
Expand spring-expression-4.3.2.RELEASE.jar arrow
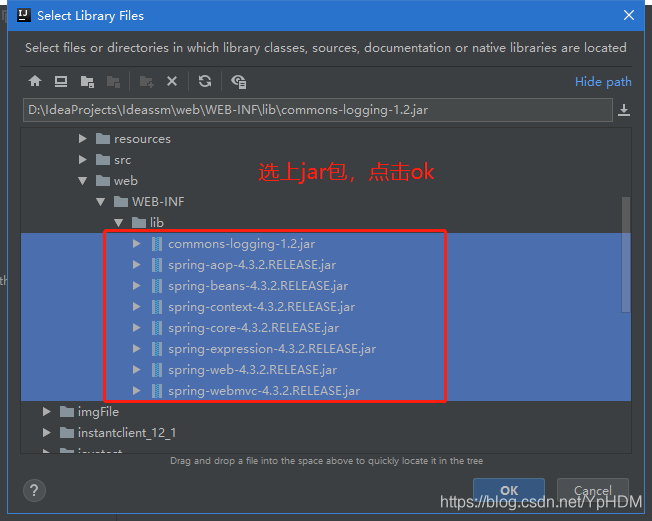coord(136,348)
